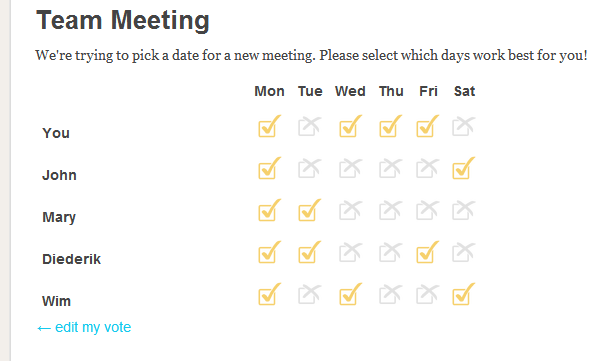Screen dimensions: 604x361
Task: Click Wim's checked Saturday vote icon
Action: point(464,294)
